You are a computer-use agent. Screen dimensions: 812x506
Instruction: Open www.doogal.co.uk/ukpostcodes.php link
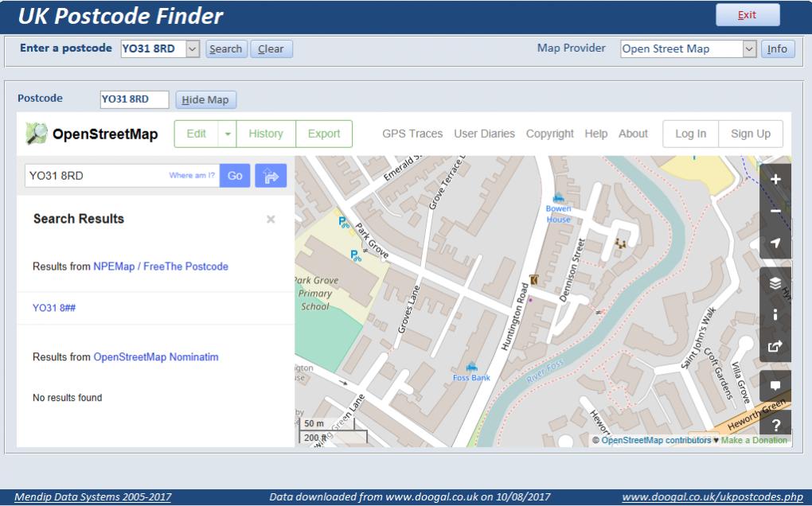pos(712,497)
